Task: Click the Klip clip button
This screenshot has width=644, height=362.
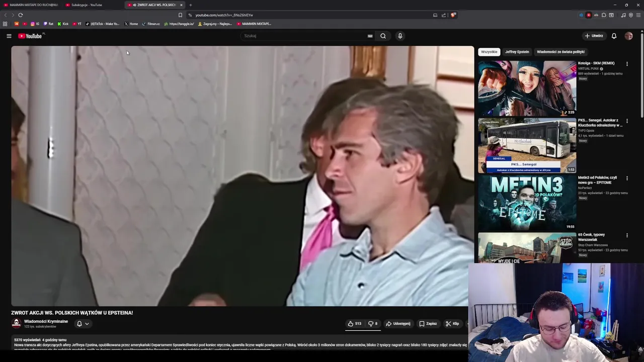Action: (452, 324)
